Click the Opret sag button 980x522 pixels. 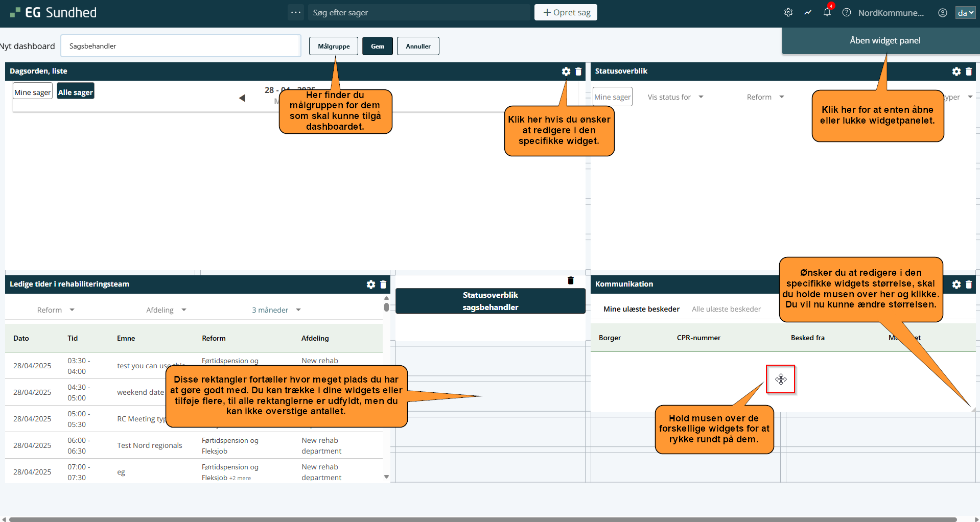(x=566, y=12)
